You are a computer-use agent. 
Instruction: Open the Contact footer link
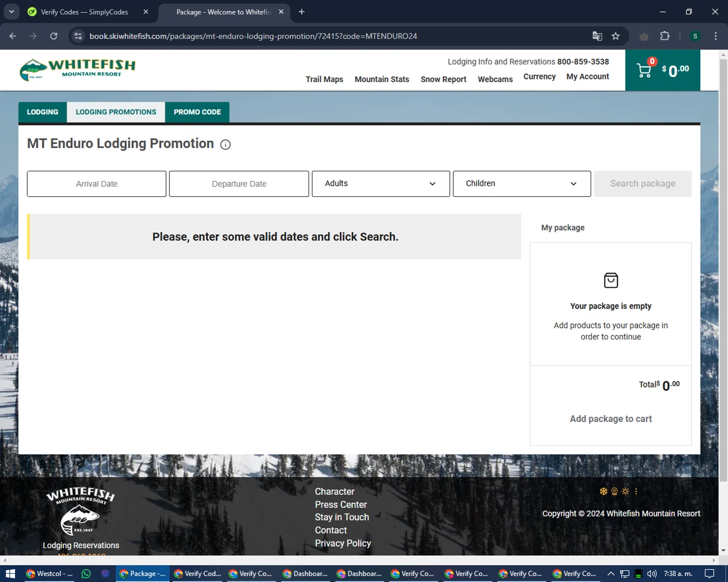click(x=331, y=530)
